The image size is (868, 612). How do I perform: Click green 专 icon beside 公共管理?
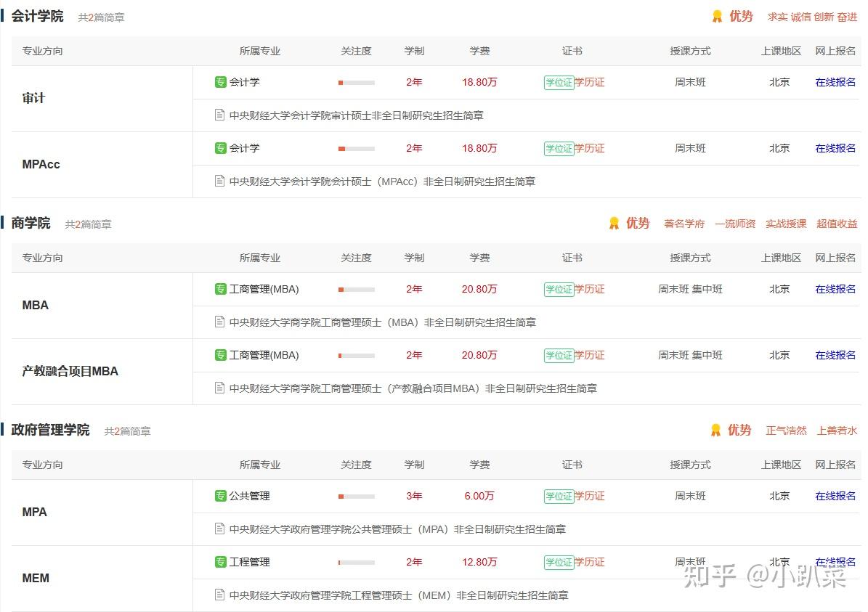click(220, 496)
